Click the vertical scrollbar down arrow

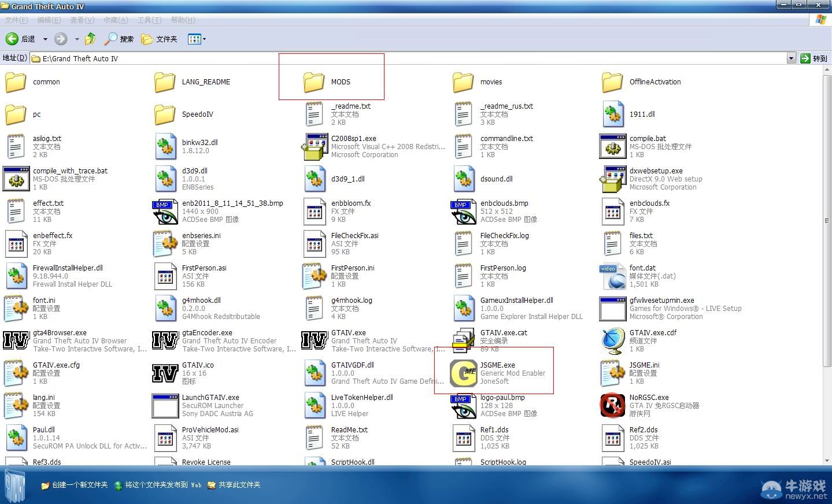pyautogui.click(x=827, y=460)
